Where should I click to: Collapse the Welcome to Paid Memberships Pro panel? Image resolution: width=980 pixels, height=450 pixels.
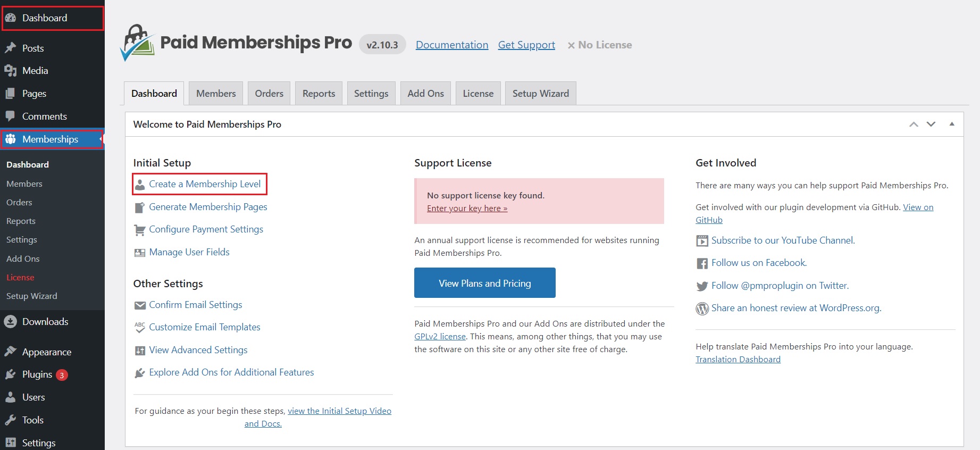[x=952, y=124]
